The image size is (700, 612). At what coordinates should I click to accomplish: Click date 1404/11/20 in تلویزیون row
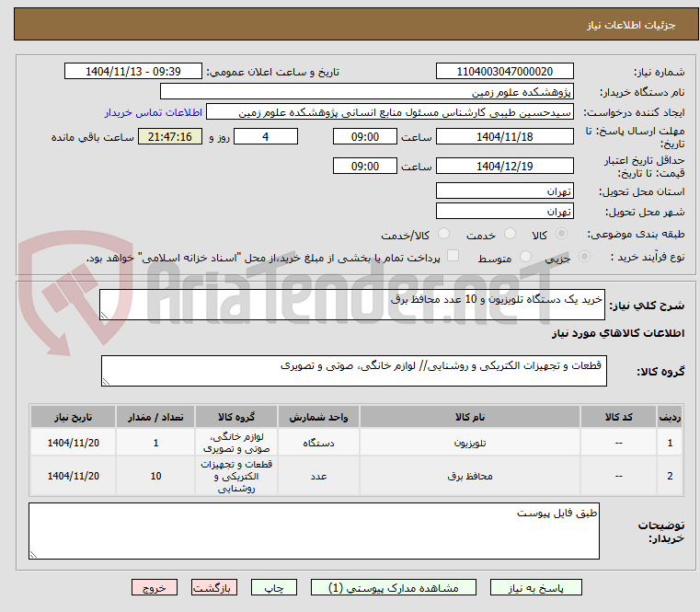click(74, 443)
